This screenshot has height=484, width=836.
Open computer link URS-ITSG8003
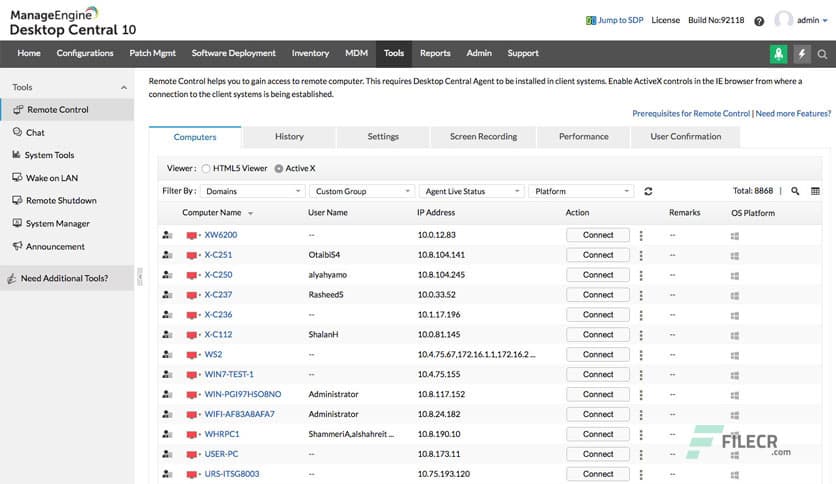(232, 474)
